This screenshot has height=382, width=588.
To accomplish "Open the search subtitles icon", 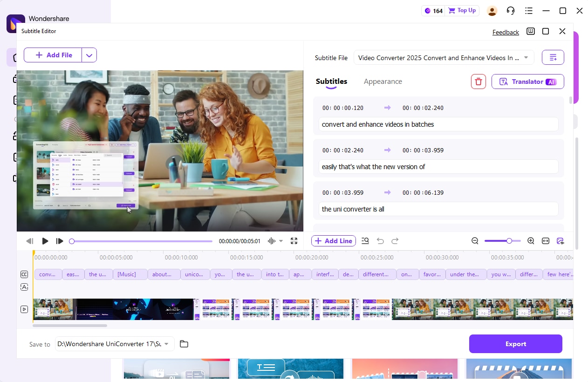I will click(x=365, y=241).
